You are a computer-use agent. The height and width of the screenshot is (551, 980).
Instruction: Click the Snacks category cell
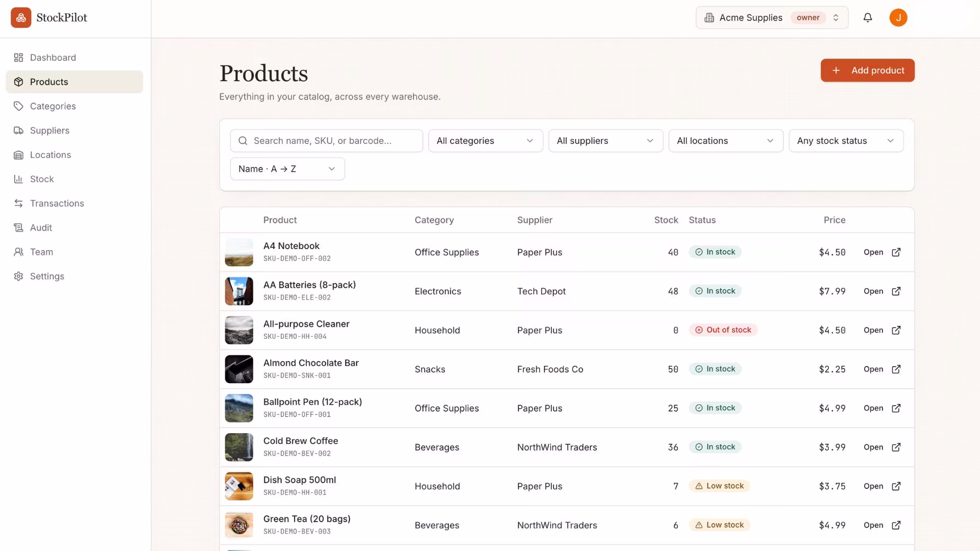tap(430, 369)
